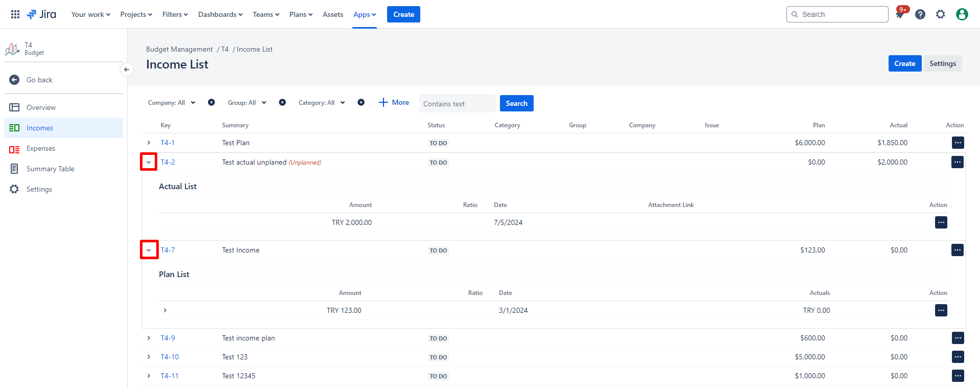The height and width of the screenshot is (388, 980).
Task: Clear the Company filter with the x icon
Action: [211, 102]
